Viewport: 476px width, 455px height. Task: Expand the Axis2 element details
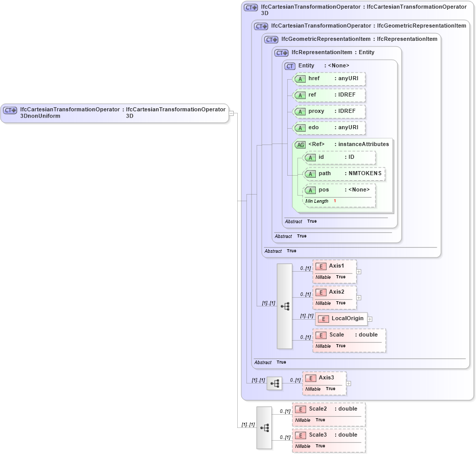point(359,297)
